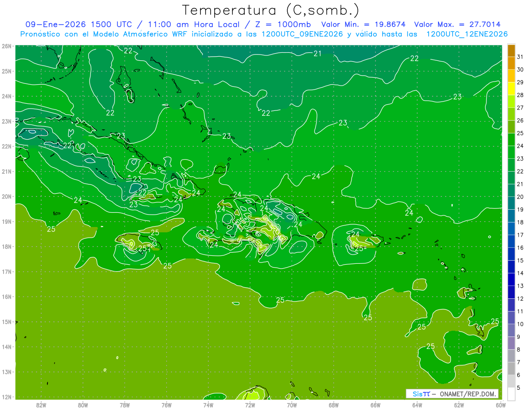The height and width of the screenshot is (411, 532).
Task: Click the 'Valor Min. = 19.8674' value
Action: tap(363, 24)
